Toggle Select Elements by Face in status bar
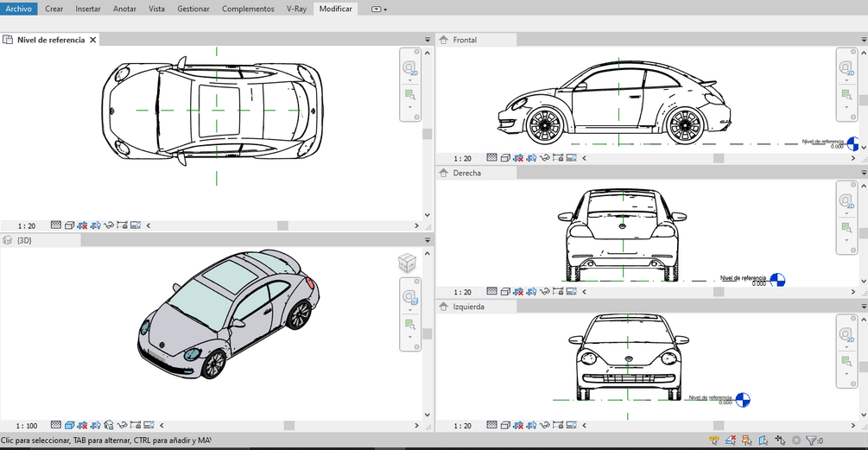Viewport: 868px width, 450px height. pos(763,440)
